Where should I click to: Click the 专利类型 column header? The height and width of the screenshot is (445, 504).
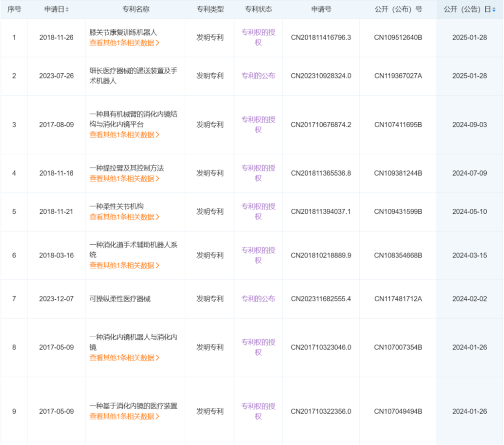pos(210,9)
